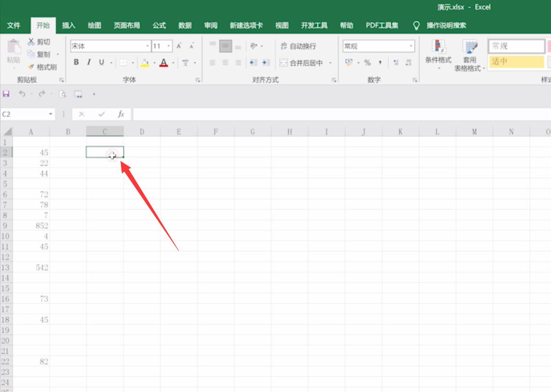Click the insert function fx icon
This screenshot has height=392, width=551.
point(121,114)
